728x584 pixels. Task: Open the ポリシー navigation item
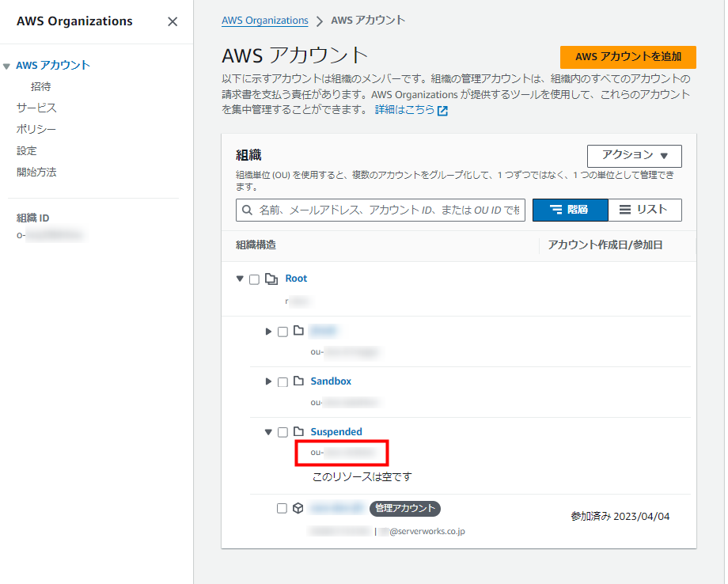[36, 129]
